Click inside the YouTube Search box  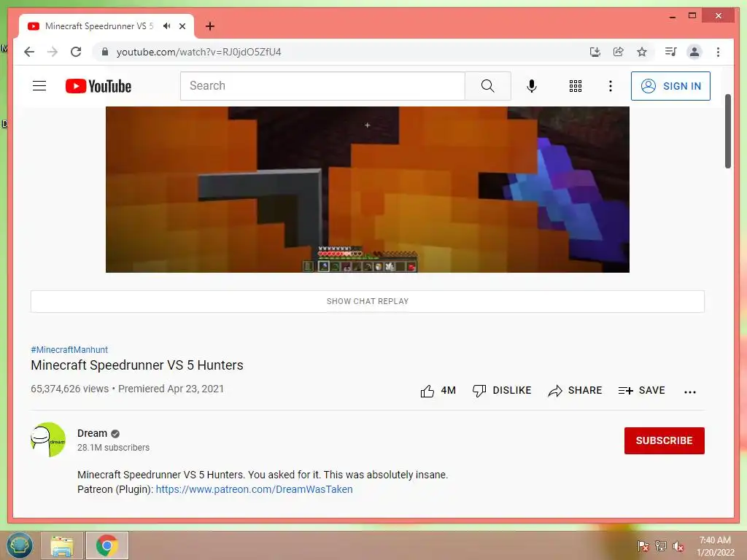(x=322, y=86)
